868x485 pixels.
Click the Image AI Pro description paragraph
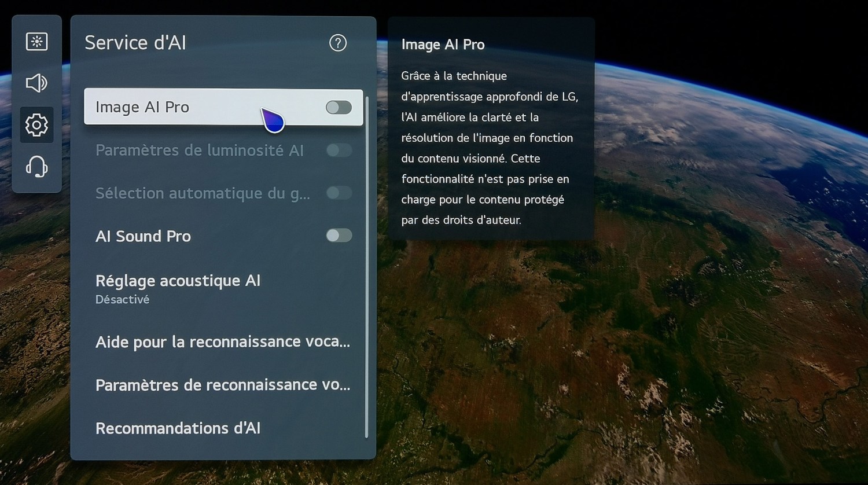(490, 148)
